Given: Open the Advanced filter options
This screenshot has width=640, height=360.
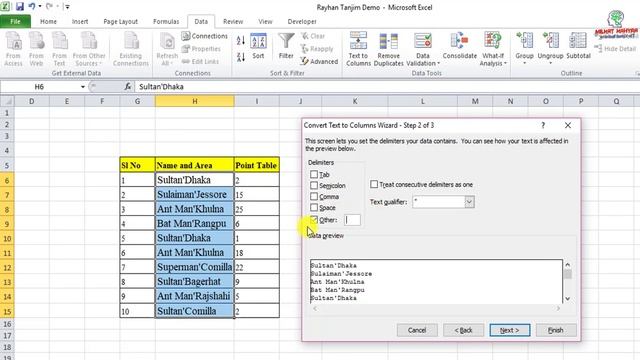Looking at the screenshot, I should click(319, 61).
